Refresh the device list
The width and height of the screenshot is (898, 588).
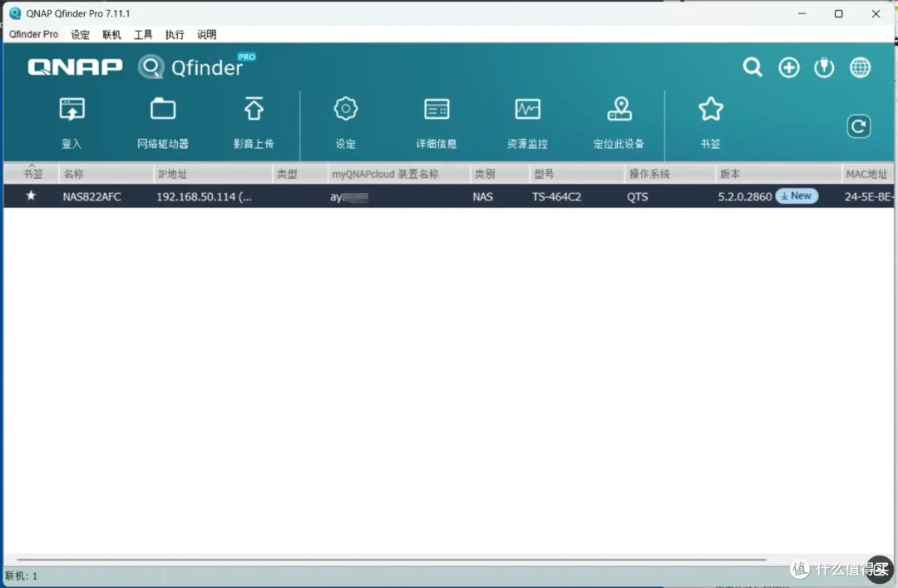point(858,126)
